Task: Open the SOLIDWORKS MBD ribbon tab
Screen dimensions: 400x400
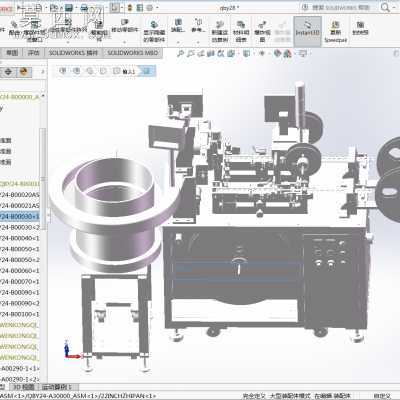Action: point(132,53)
